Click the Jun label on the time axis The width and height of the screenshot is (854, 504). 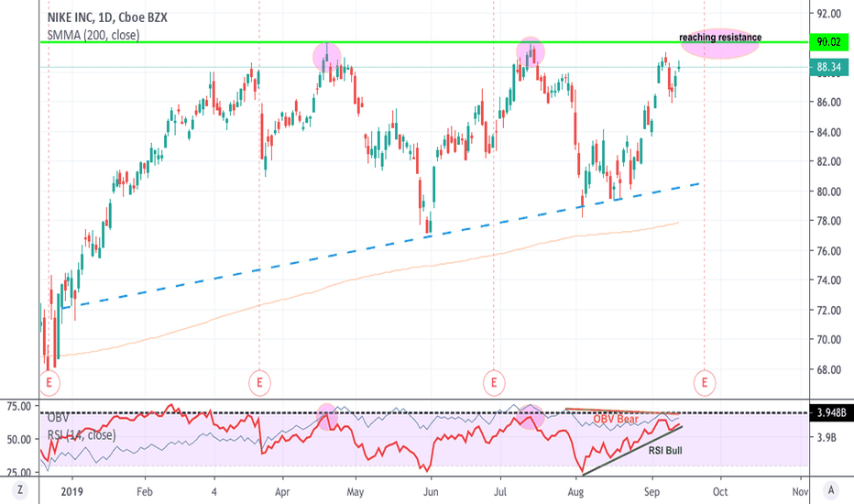pyautogui.click(x=431, y=491)
